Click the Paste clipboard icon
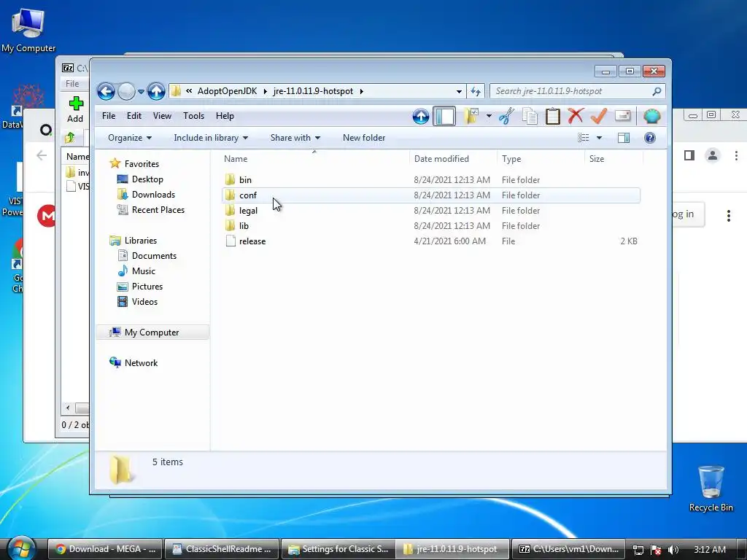 [x=553, y=116]
